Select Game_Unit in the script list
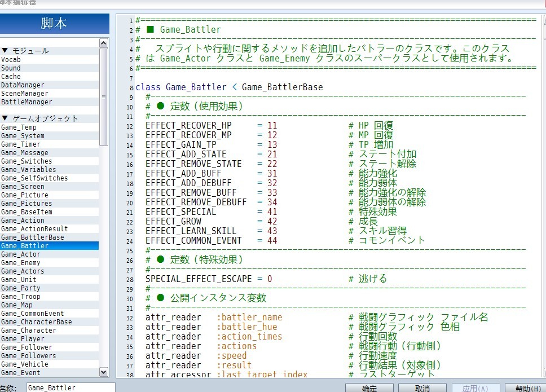The height and width of the screenshot is (392, 546). point(50,280)
